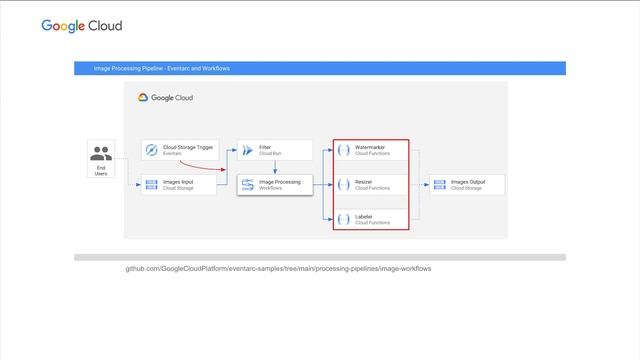Image resolution: width=640 pixels, height=360 pixels.
Task: Click the Eventarc Cloud Storage Trigger icon
Action: pyautogui.click(x=151, y=150)
